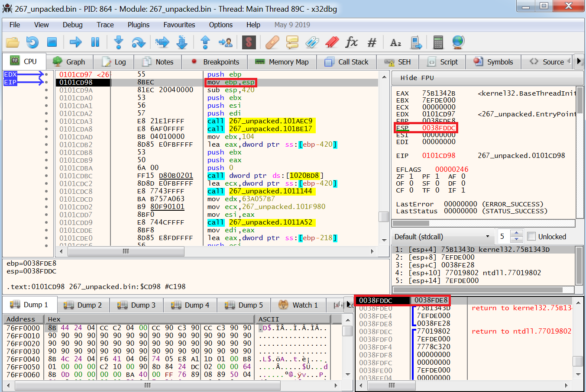Pause execution with the pause icon

click(95, 42)
